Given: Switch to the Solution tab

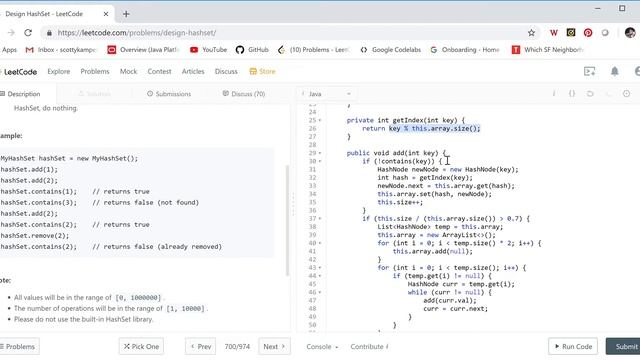Looking at the screenshot, I should pos(94,94).
